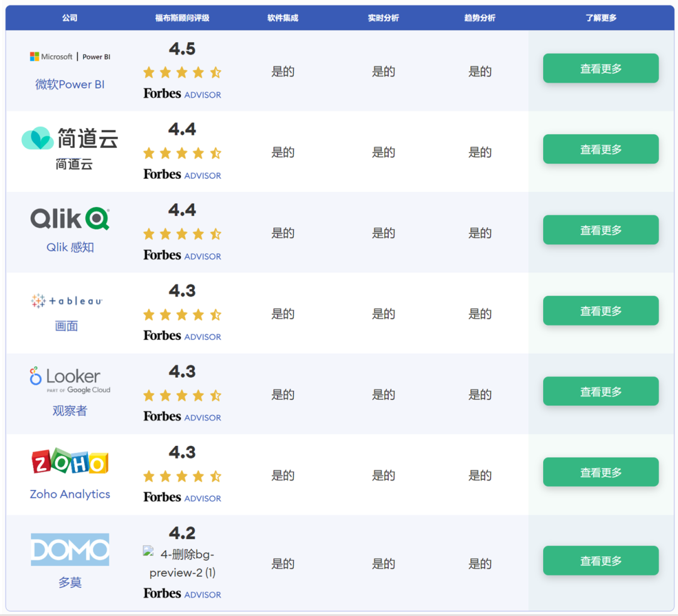Open 查看更多 for Looker 观察者
The width and height of the screenshot is (678, 616).
(x=601, y=391)
